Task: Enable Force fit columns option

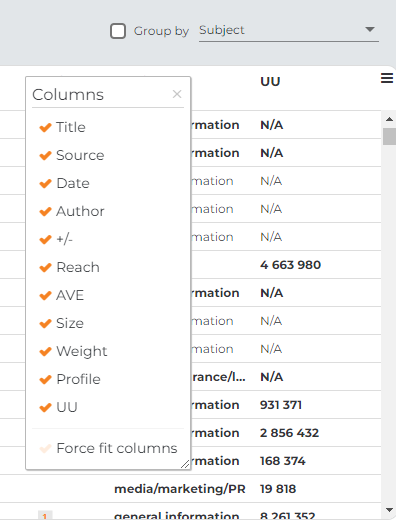Action: coord(108,448)
